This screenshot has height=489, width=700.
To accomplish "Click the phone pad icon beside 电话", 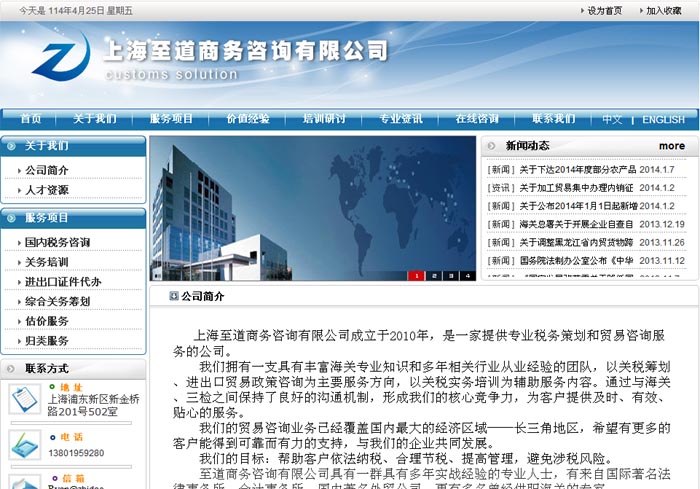I will (x=25, y=444).
